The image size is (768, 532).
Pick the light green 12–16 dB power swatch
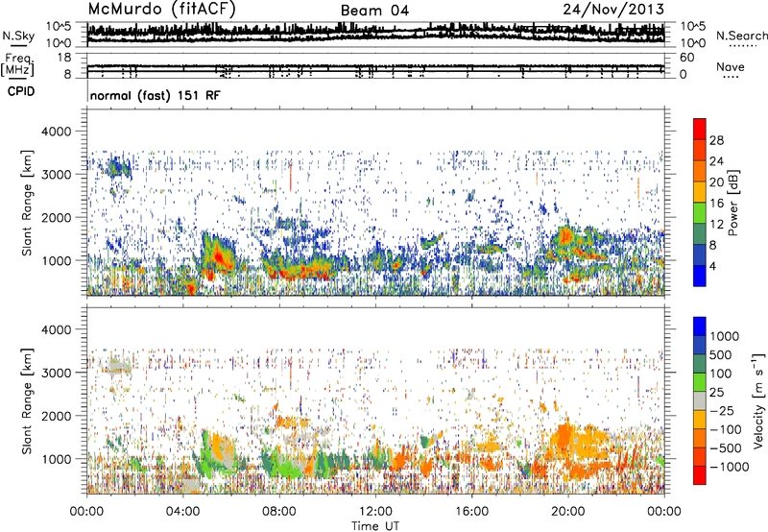tap(700, 213)
